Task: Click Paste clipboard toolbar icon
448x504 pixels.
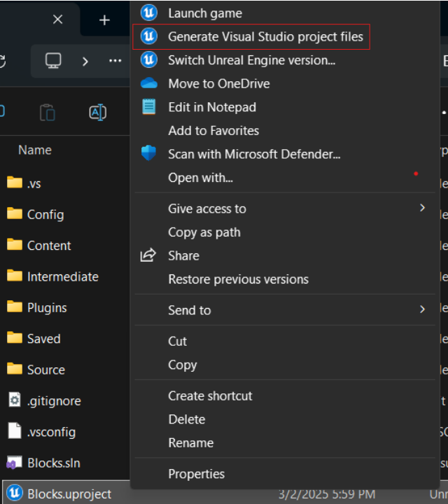Action: 48,113
